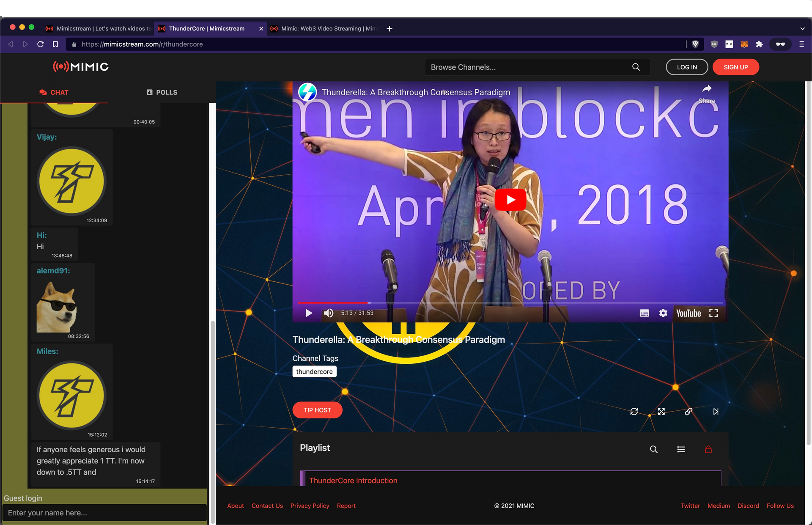
Task: Skip to next video icon
Action: click(716, 411)
